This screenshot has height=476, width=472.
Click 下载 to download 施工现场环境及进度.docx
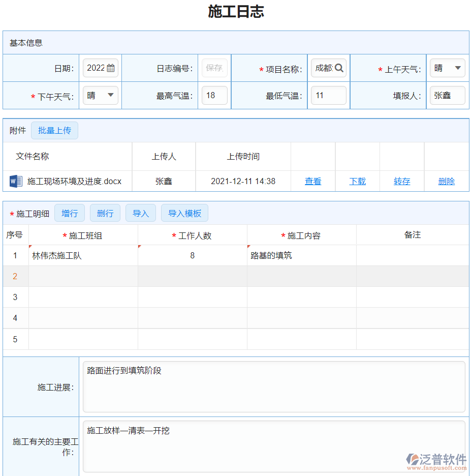(357, 181)
